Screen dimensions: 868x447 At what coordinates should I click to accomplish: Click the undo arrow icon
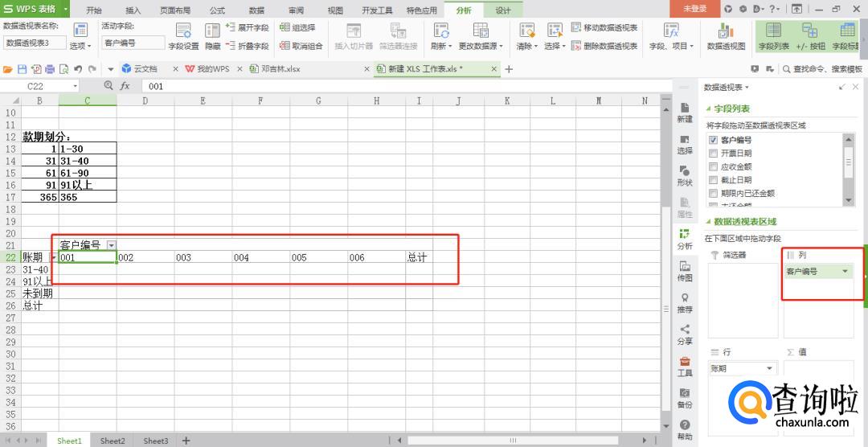(x=78, y=68)
